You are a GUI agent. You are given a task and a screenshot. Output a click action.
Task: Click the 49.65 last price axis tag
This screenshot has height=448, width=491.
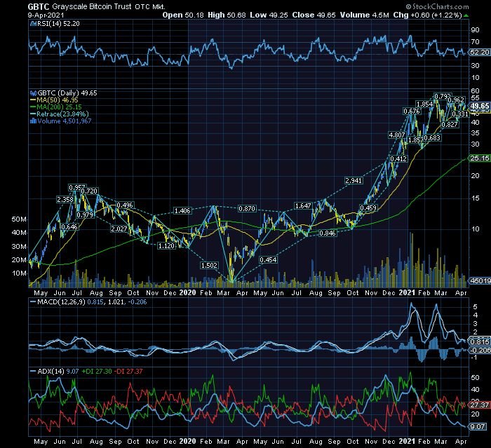click(480, 106)
